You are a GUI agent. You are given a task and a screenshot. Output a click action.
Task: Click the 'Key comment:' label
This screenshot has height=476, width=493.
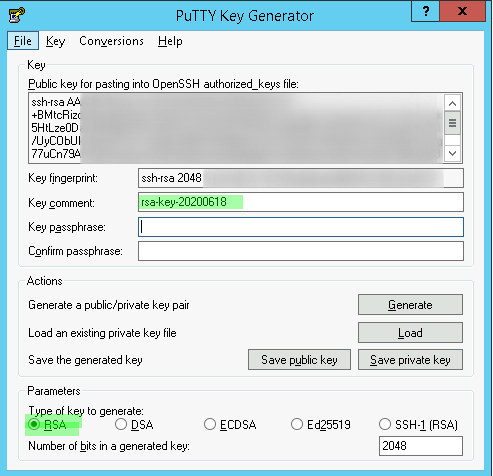(x=61, y=203)
